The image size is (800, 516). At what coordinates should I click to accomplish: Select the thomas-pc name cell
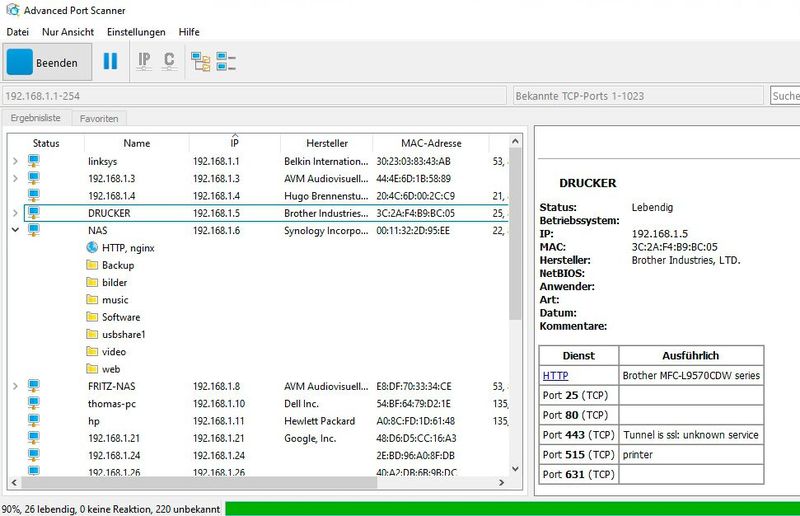pyautogui.click(x=112, y=404)
